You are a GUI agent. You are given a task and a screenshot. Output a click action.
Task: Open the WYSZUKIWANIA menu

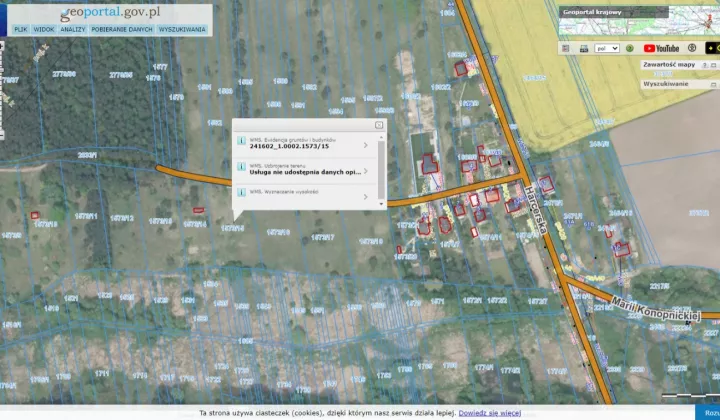coord(182,29)
